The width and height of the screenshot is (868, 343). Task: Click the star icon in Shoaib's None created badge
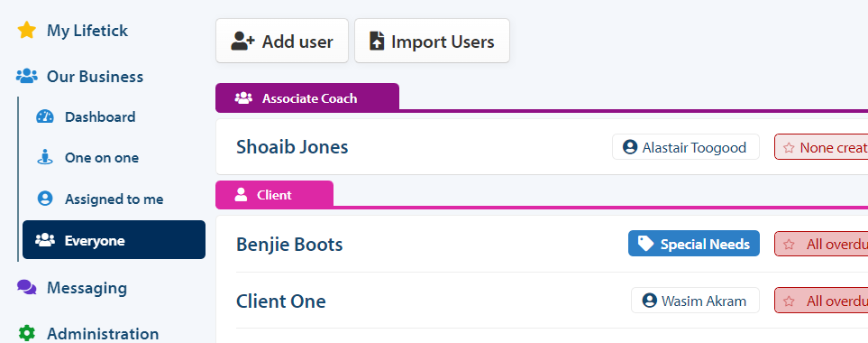790,147
